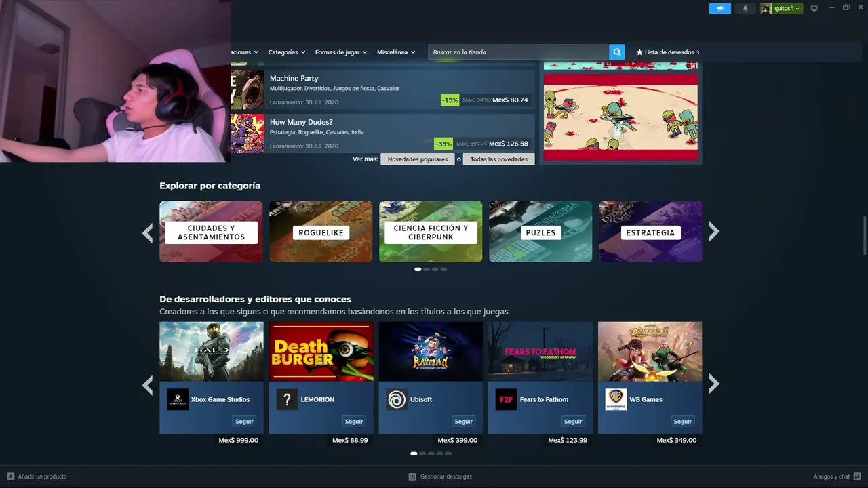Show next categories with the right arrow
The width and height of the screenshot is (868, 488).
[x=713, y=232]
